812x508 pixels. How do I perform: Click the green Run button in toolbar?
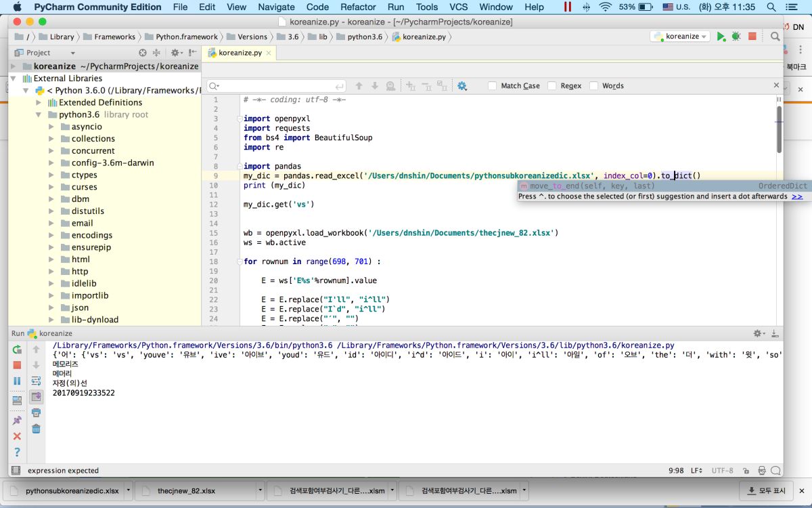[x=721, y=37]
